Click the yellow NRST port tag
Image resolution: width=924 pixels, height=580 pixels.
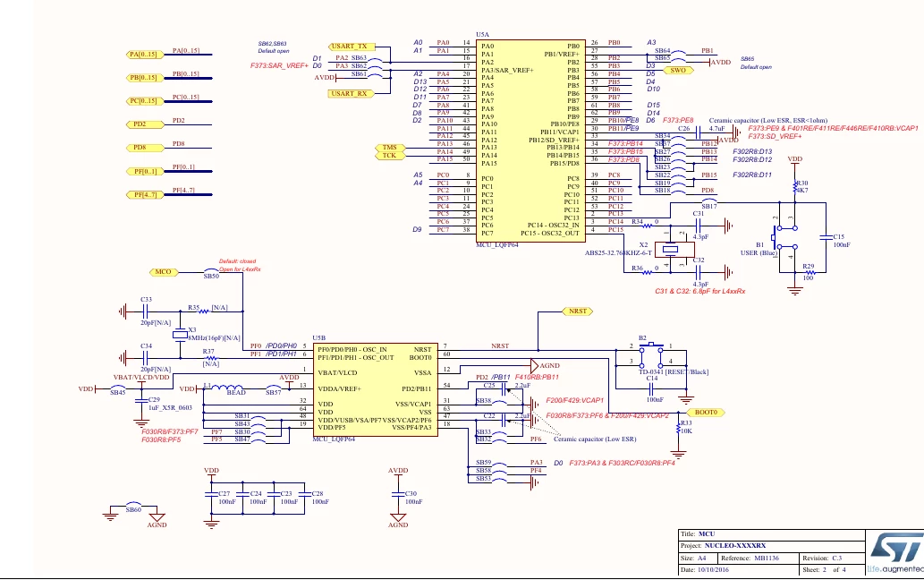[x=578, y=311]
